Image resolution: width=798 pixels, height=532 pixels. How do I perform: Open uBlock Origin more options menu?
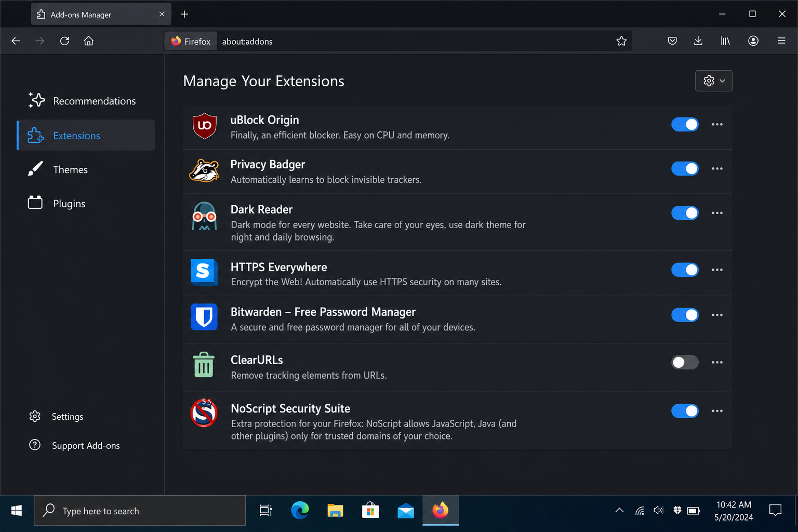tap(717, 125)
